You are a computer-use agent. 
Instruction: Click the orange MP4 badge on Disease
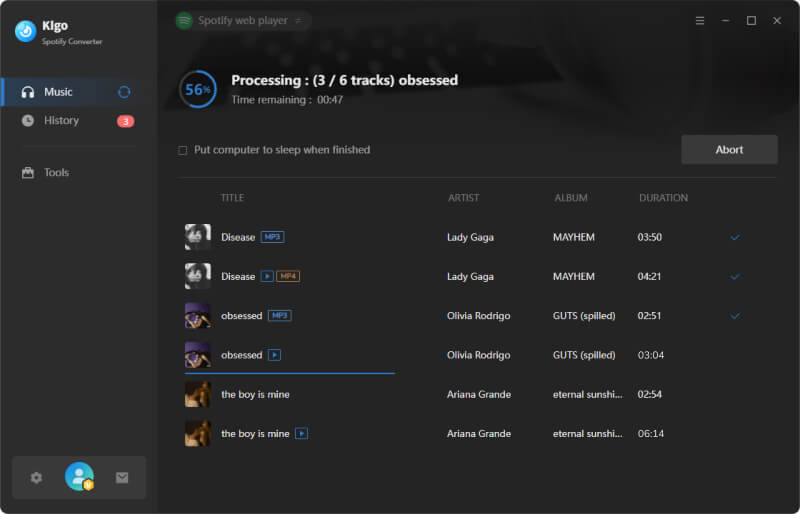[x=288, y=276]
